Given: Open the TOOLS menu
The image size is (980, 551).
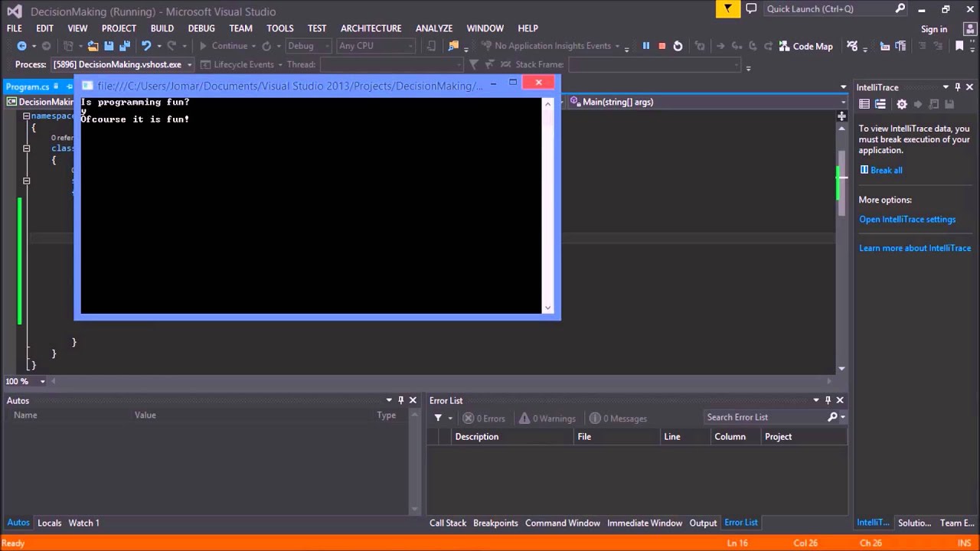Looking at the screenshot, I should tap(279, 28).
